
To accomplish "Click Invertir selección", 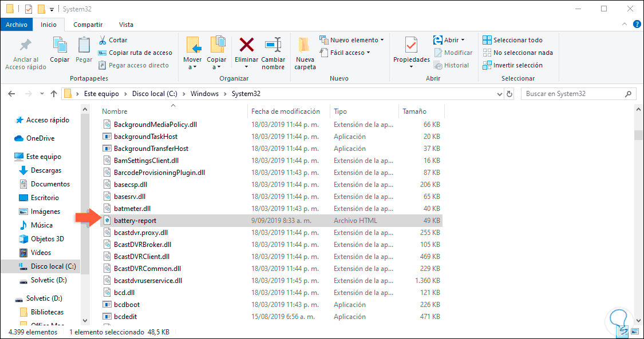I will [x=512, y=65].
